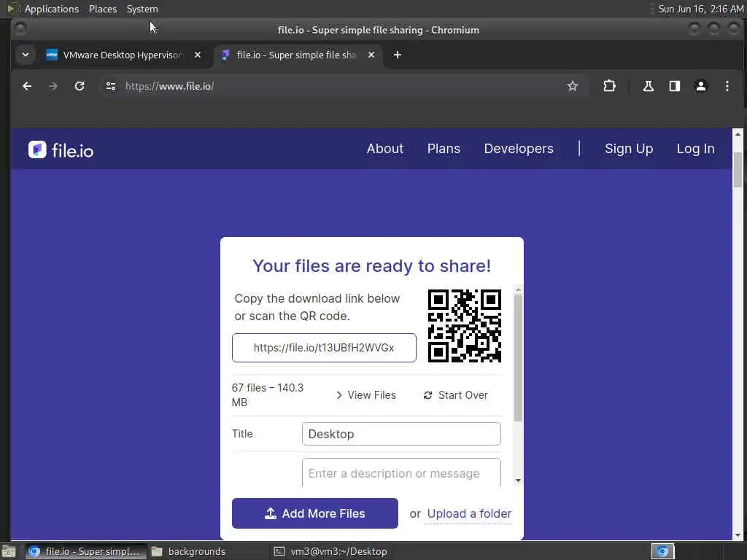Open the site information icon in address bar
Viewport: 747px width, 560px height.
[111, 86]
